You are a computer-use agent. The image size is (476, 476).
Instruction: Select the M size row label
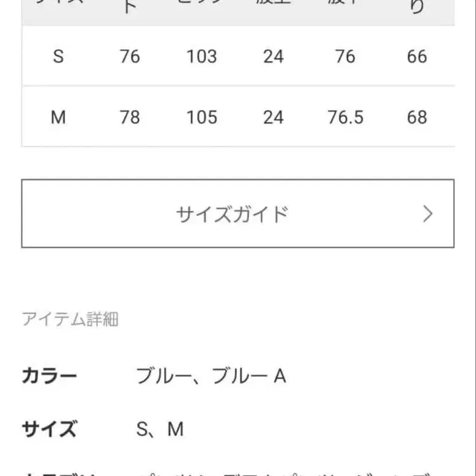58,117
